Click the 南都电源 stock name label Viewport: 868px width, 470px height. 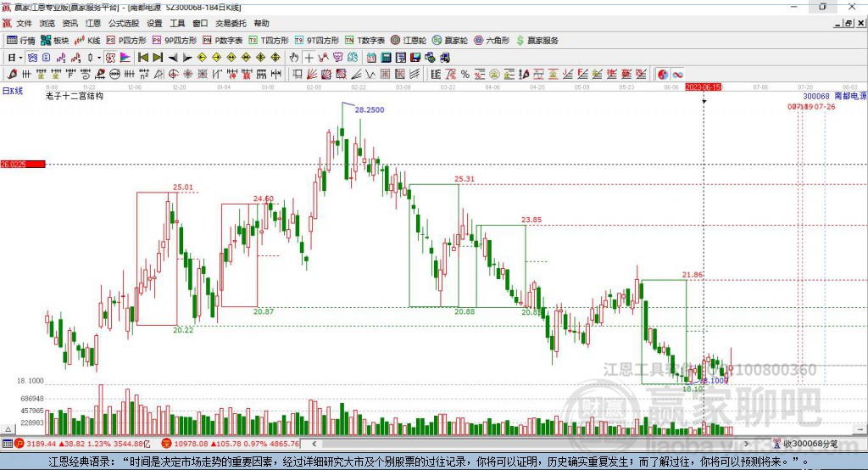(850, 96)
